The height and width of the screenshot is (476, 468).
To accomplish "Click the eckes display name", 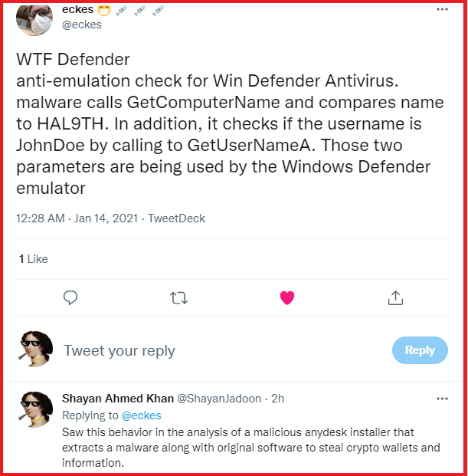I will pyautogui.click(x=77, y=9).
